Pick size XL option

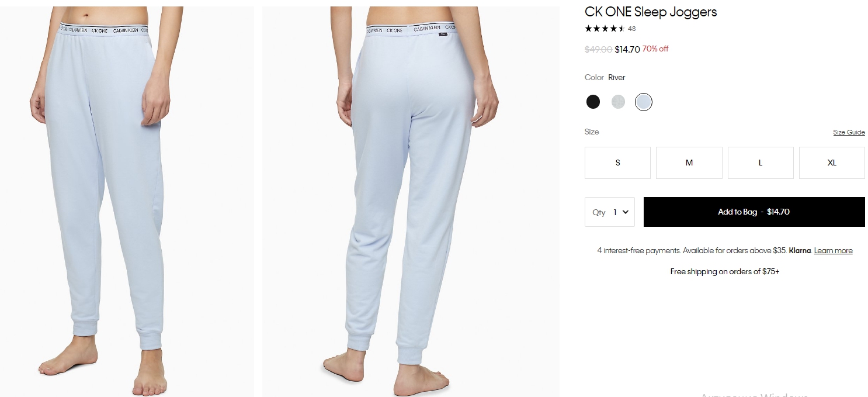832,163
